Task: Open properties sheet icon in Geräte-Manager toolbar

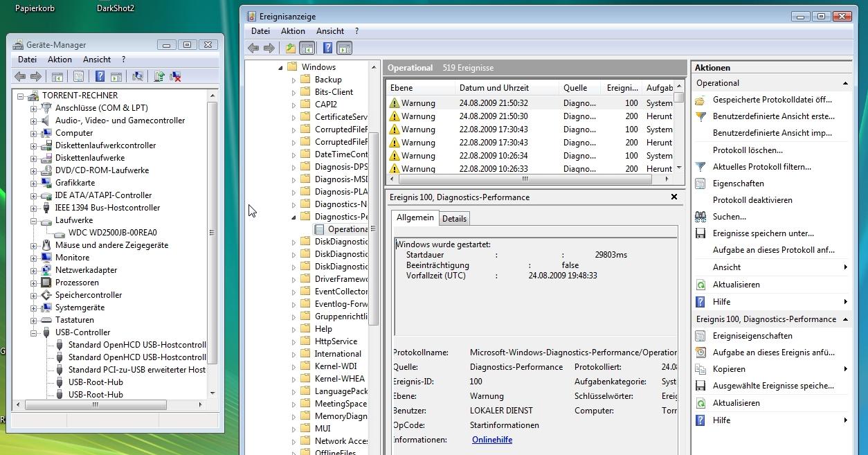Action: coord(78,77)
